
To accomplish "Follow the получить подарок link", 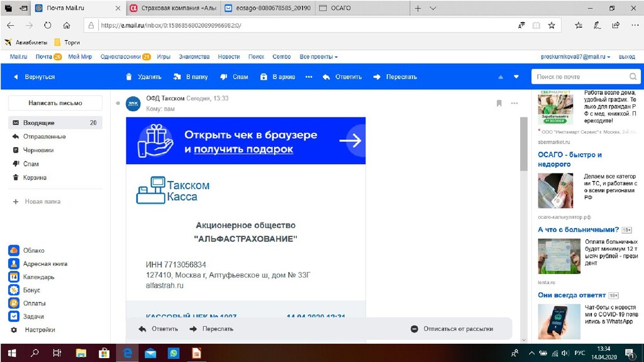I will (243, 150).
